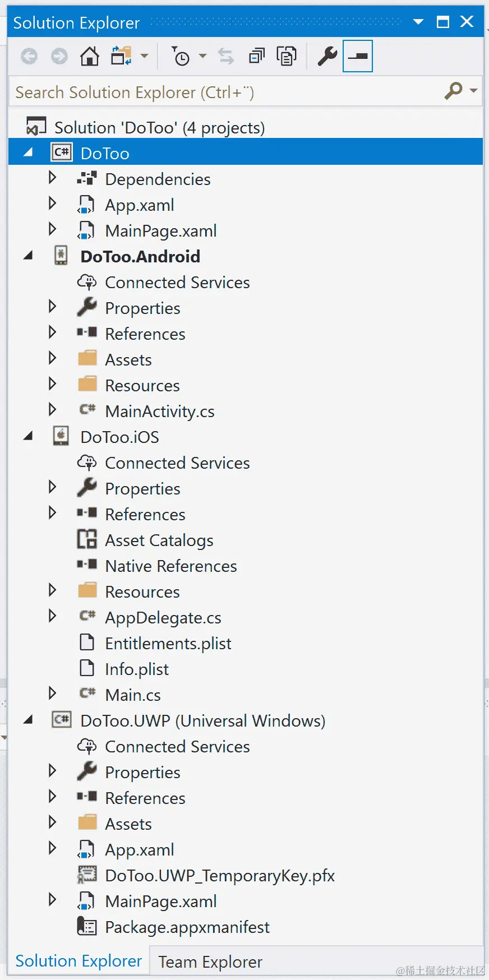The height and width of the screenshot is (980, 489).
Task: Click the DoToo C# project icon
Action: [x=62, y=152]
